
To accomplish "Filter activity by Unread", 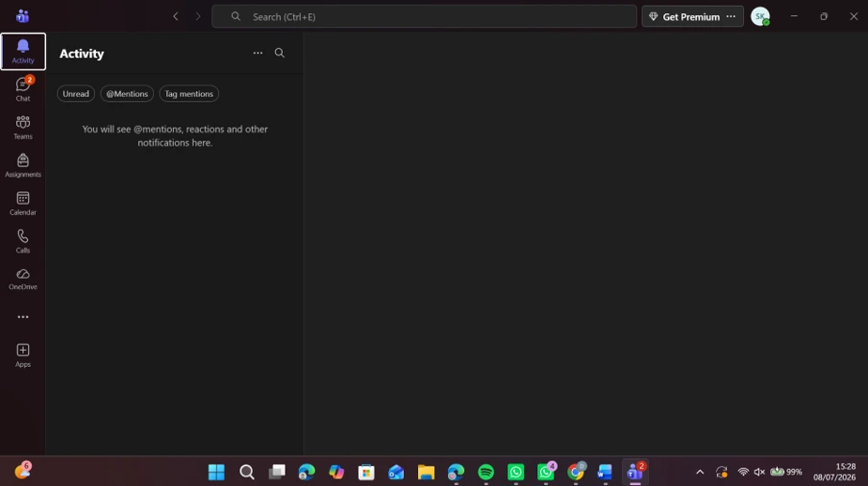I will 76,94.
